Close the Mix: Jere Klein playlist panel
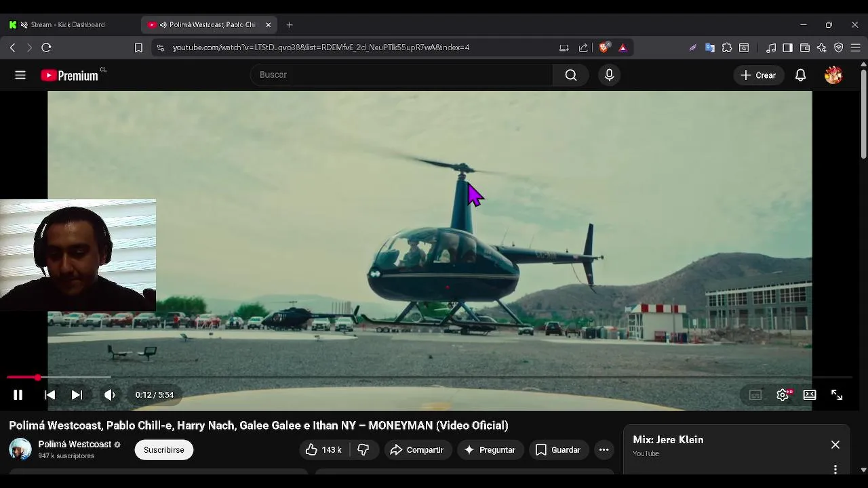 click(x=835, y=445)
